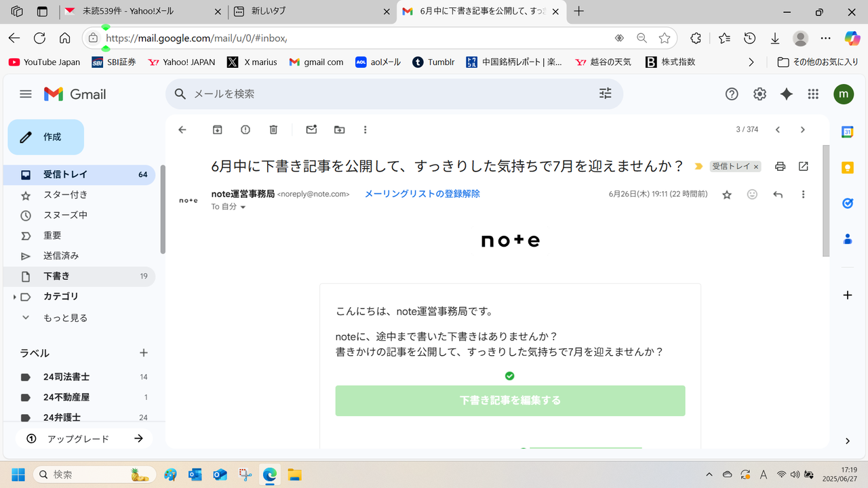
Task: Open Windows Start button
Action: [x=18, y=474]
